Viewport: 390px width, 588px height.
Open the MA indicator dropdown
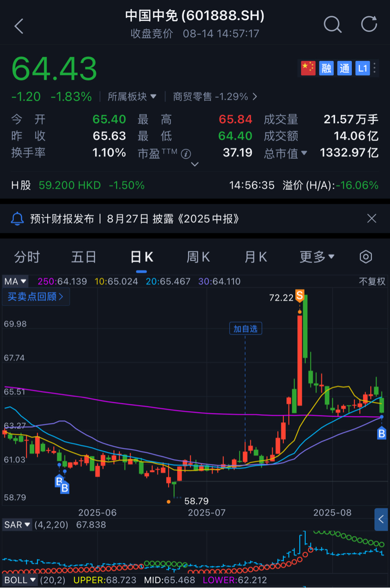click(15, 281)
